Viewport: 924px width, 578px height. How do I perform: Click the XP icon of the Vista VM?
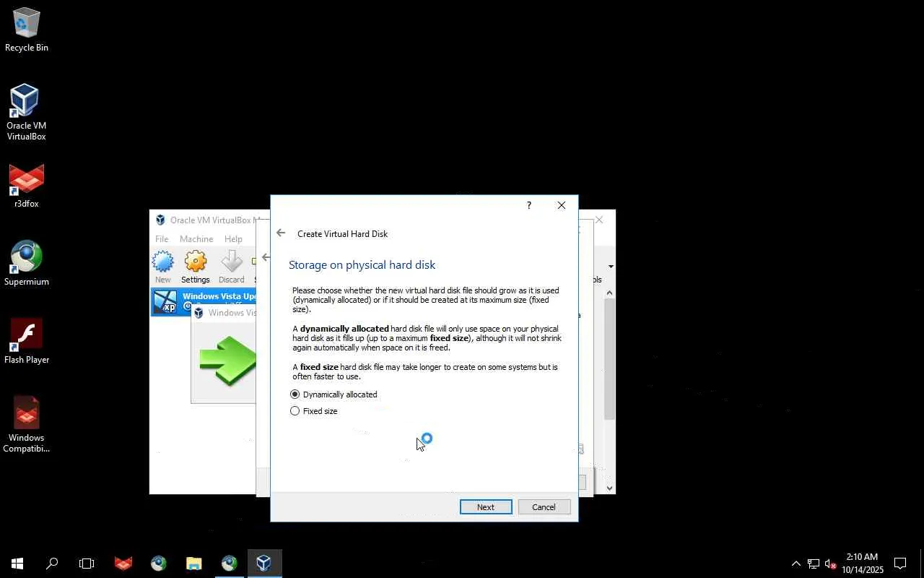point(165,301)
